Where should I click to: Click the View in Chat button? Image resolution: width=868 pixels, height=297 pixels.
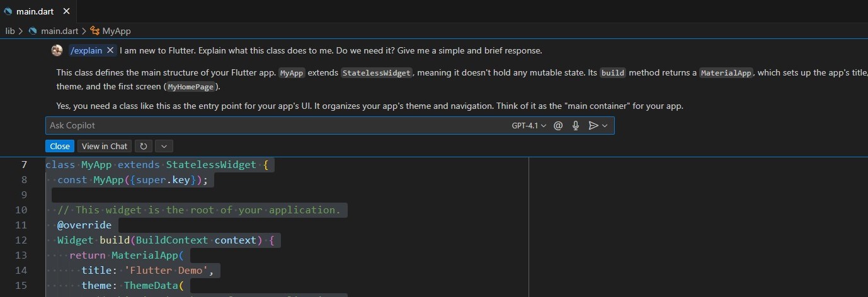105,146
